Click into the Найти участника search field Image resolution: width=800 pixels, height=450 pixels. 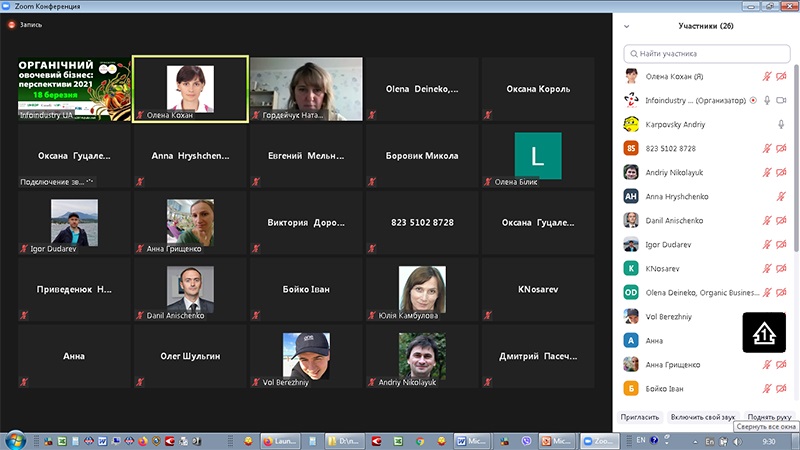[707, 54]
